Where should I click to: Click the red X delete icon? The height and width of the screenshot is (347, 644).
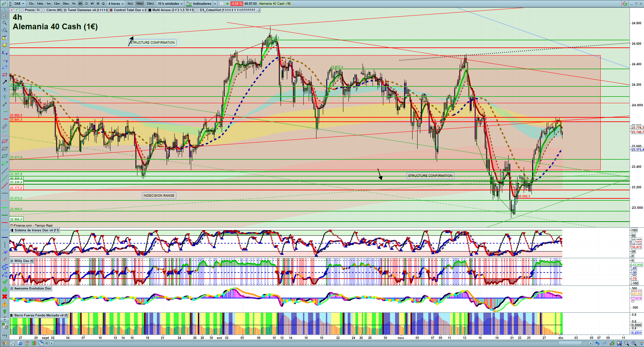coord(5,297)
